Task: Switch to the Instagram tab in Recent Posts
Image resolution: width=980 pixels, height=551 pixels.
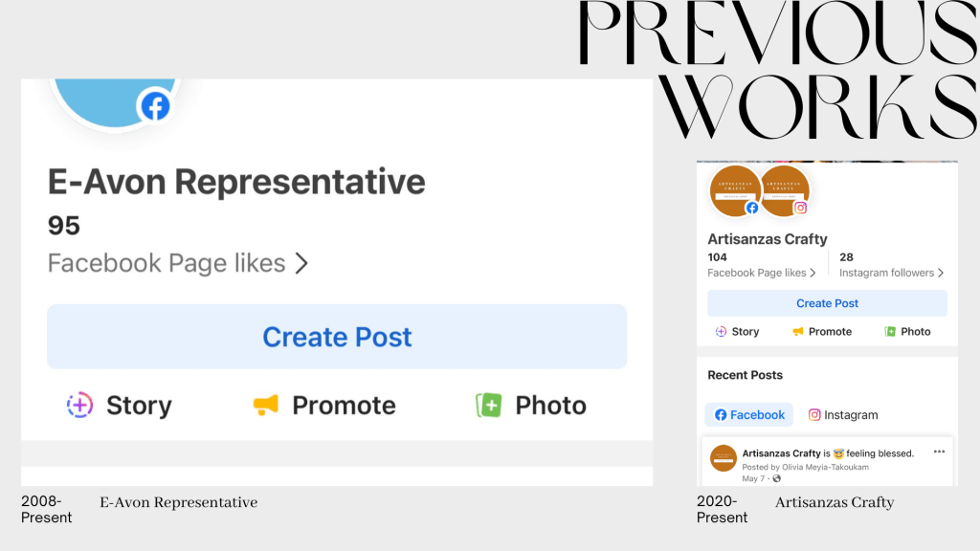Action: pos(842,415)
